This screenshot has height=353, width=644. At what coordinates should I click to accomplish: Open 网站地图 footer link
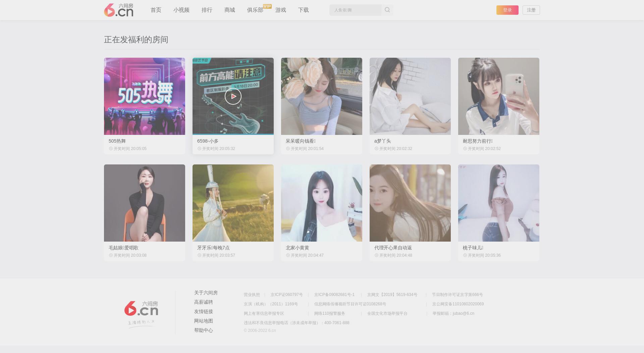[204, 321]
